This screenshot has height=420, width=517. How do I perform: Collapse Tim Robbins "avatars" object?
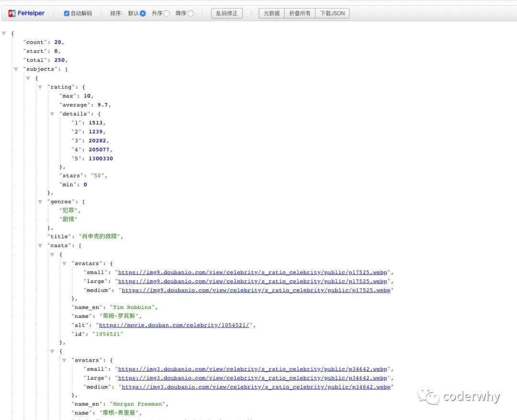pyautogui.click(x=64, y=263)
